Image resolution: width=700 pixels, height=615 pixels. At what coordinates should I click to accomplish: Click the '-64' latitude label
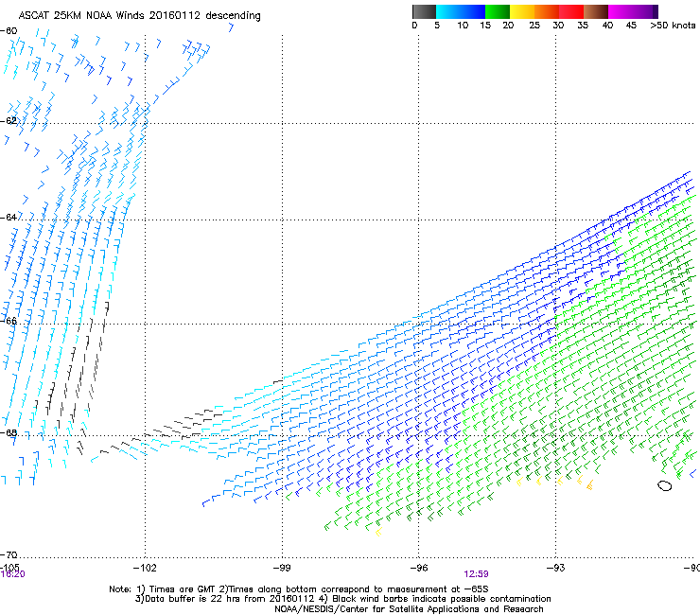pyautogui.click(x=9, y=217)
